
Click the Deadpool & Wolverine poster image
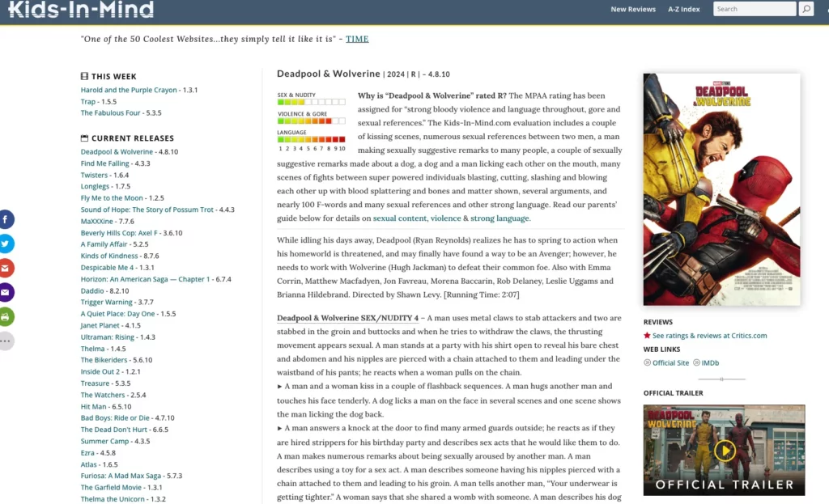tap(721, 189)
